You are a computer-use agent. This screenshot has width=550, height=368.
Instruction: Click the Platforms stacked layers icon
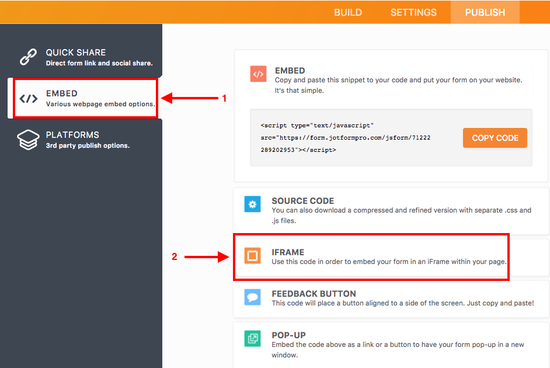pos(28,140)
